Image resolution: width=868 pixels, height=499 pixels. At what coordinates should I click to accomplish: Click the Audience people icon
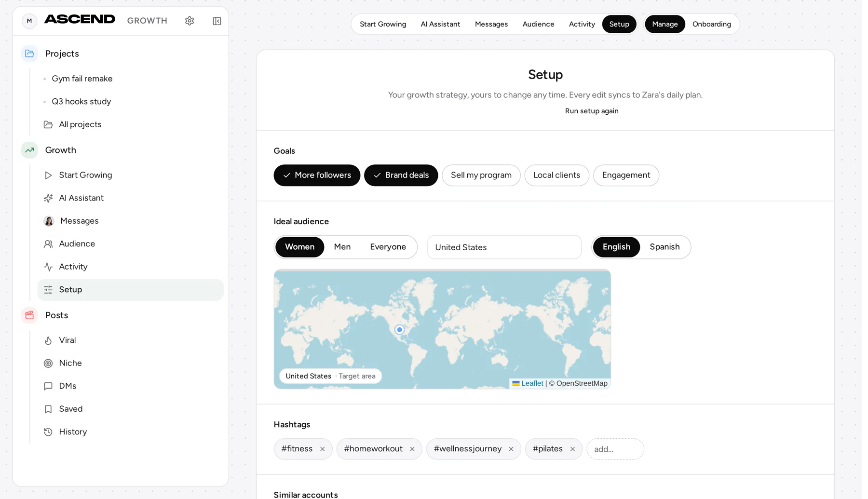[x=48, y=244]
